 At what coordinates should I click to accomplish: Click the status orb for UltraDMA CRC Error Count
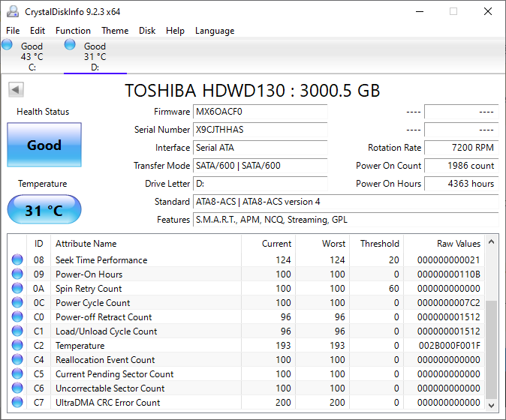(17, 402)
